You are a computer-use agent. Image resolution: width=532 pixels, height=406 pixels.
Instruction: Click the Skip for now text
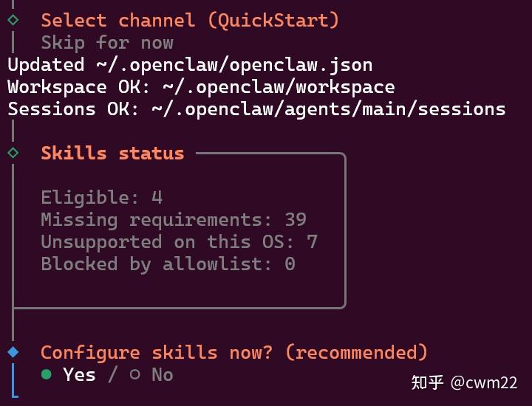point(107,43)
